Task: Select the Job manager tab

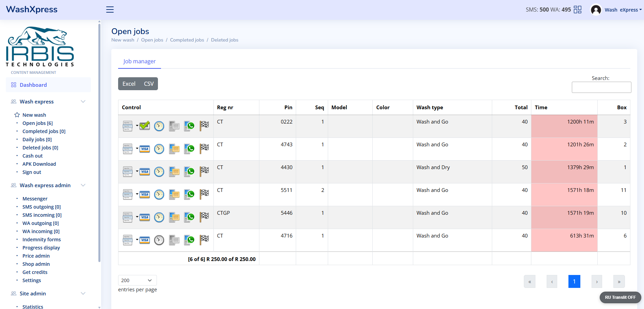Action: [140, 61]
